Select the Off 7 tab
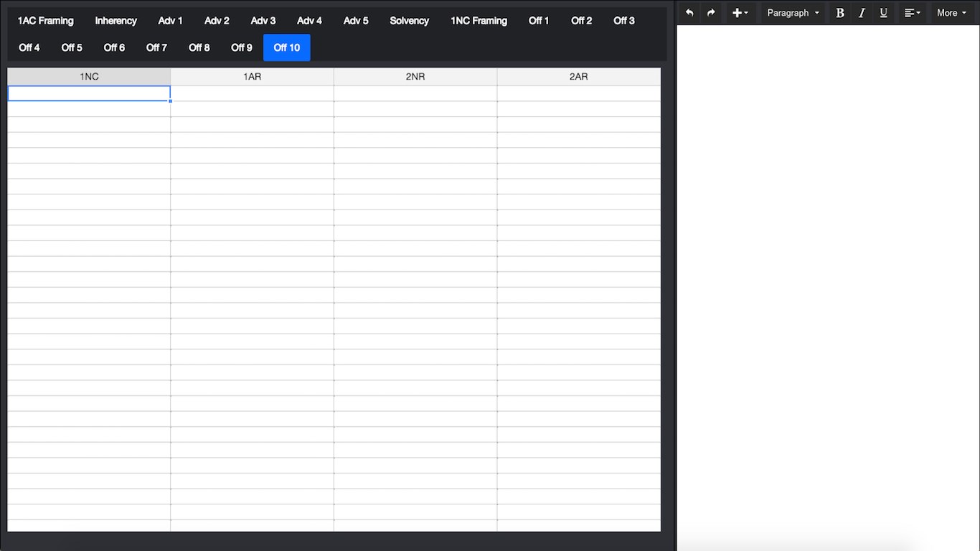 [x=156, y=47]
